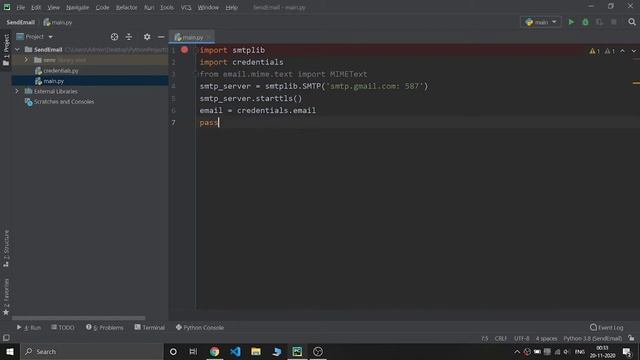Image resolution: width=640 pixels, height=360 pixels.
Task: Collapse all in Project panel
Action: [129, 37]
